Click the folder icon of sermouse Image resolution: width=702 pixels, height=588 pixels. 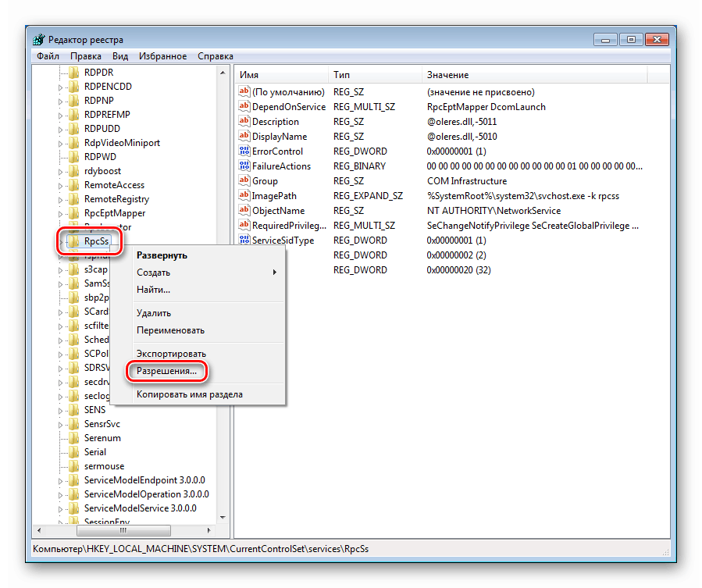click(x=74, y=466)
